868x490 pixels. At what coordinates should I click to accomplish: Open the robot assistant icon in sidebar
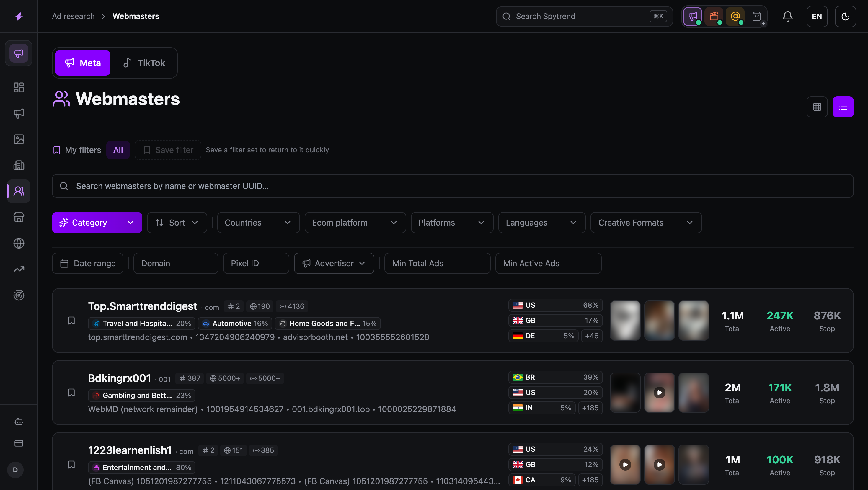(x=19, y=422)
